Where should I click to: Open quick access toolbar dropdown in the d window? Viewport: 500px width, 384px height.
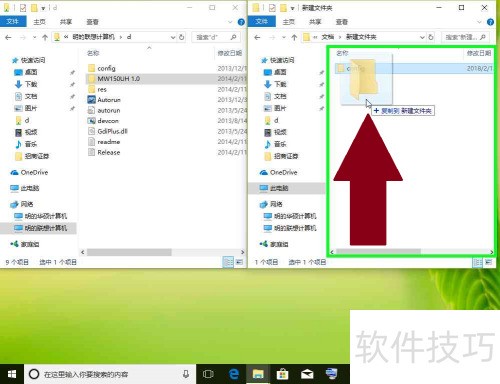pos(43,8)
